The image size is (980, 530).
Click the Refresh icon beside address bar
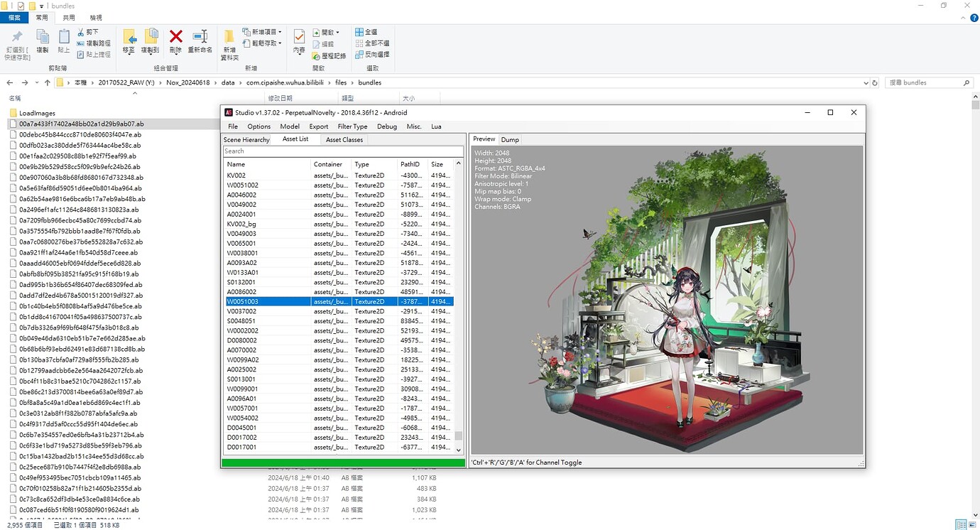(876, 82)
